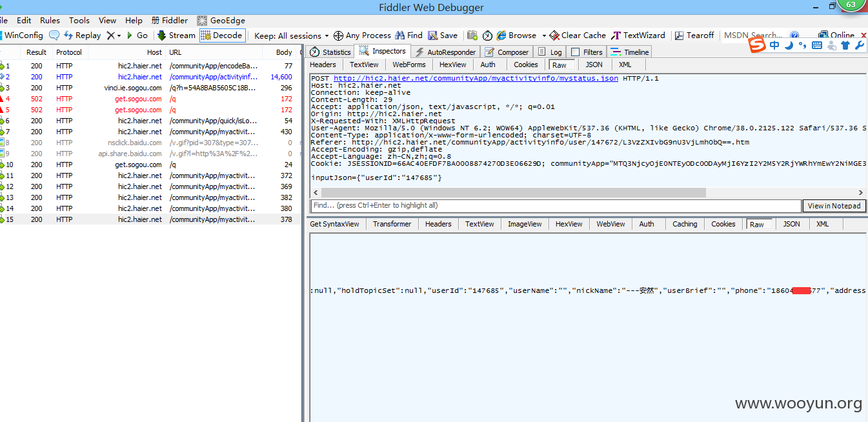Click the Online status indicator
The width and height of the screenshot is (868, 422).
coord(836,35)
